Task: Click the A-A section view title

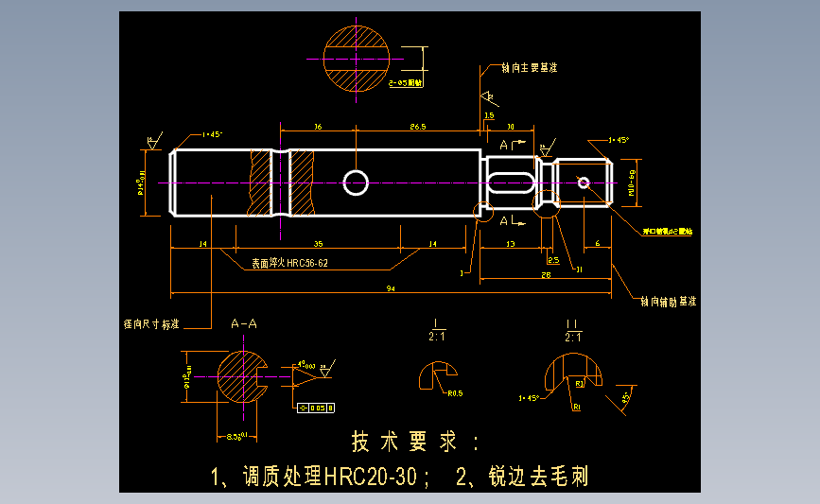Action: (x=244, y=324)
